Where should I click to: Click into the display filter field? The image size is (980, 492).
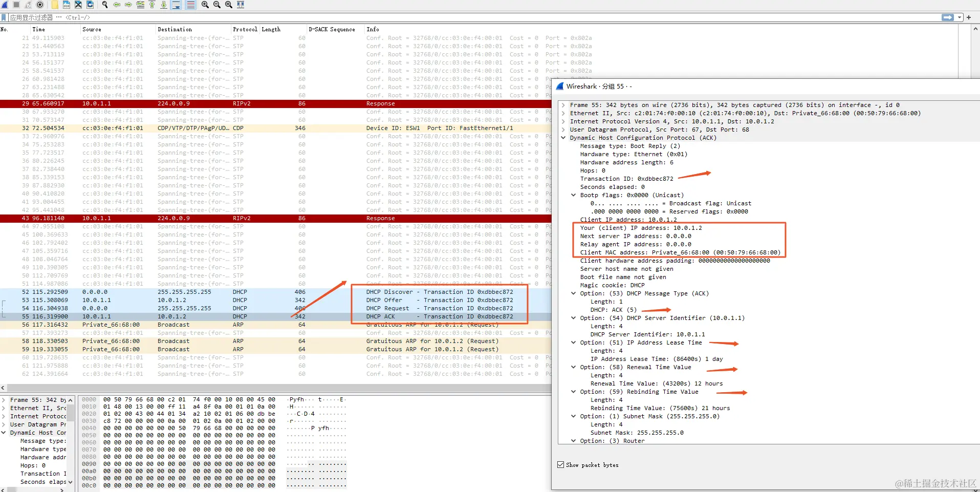pos(474,17)
